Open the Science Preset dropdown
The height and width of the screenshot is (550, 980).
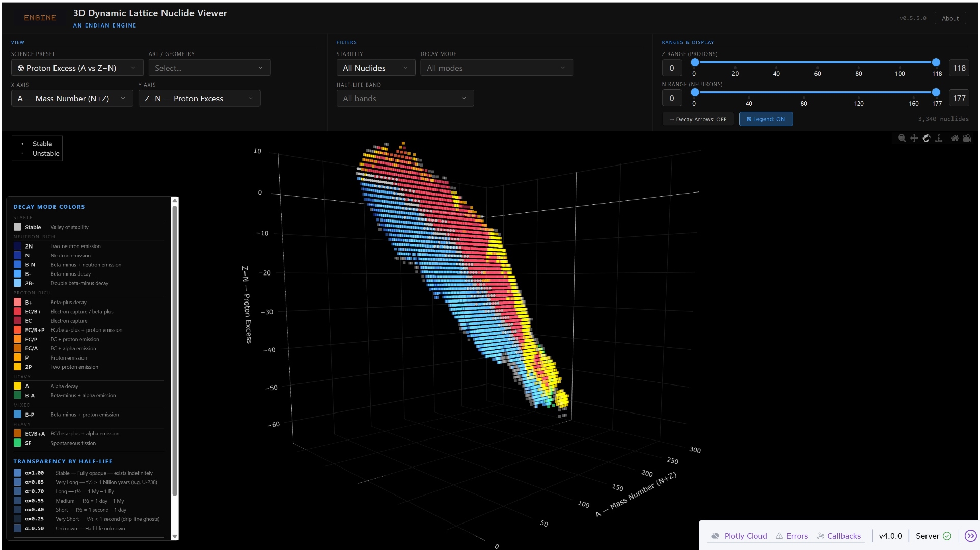[x=76, y=68]
